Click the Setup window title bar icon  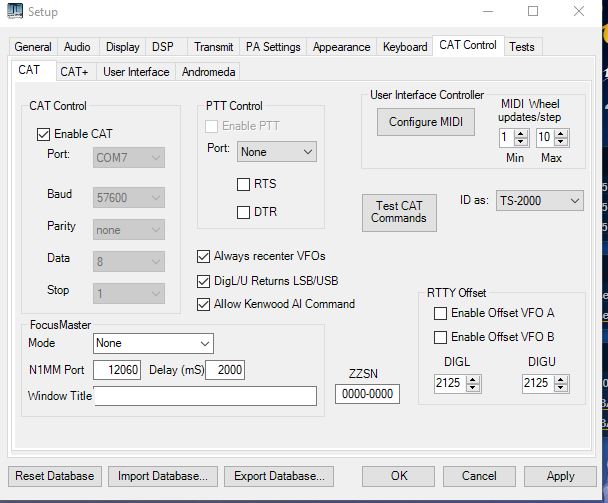[16, 12]
